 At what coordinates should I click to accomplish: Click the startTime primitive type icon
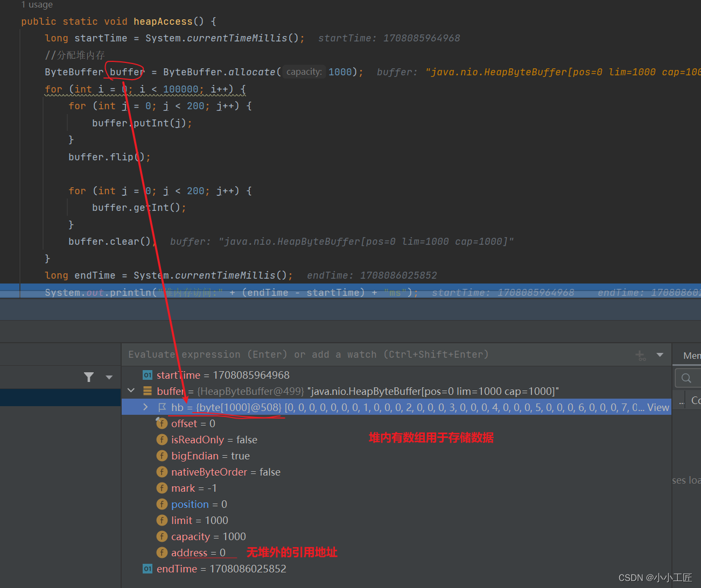[x=148, y=375]
